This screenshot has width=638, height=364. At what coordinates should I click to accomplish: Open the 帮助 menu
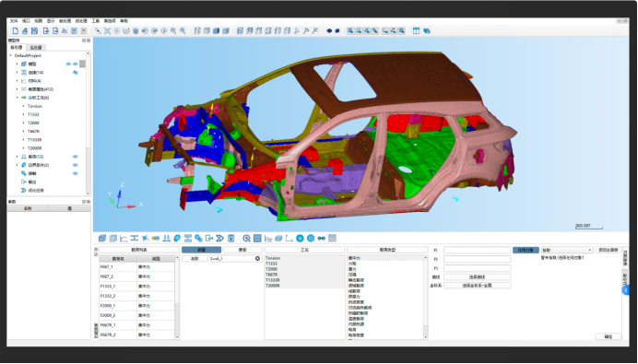coord(124,21)
